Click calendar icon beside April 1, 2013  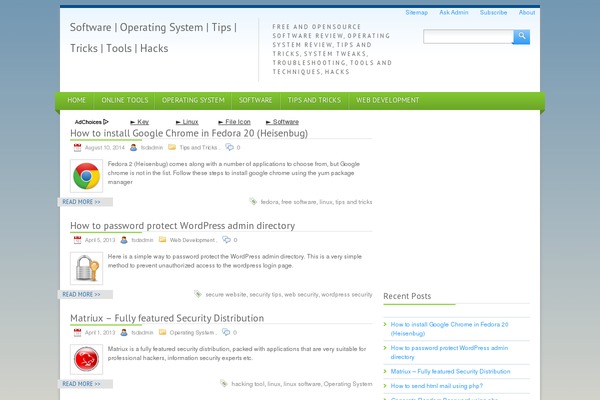click(77, 333)
